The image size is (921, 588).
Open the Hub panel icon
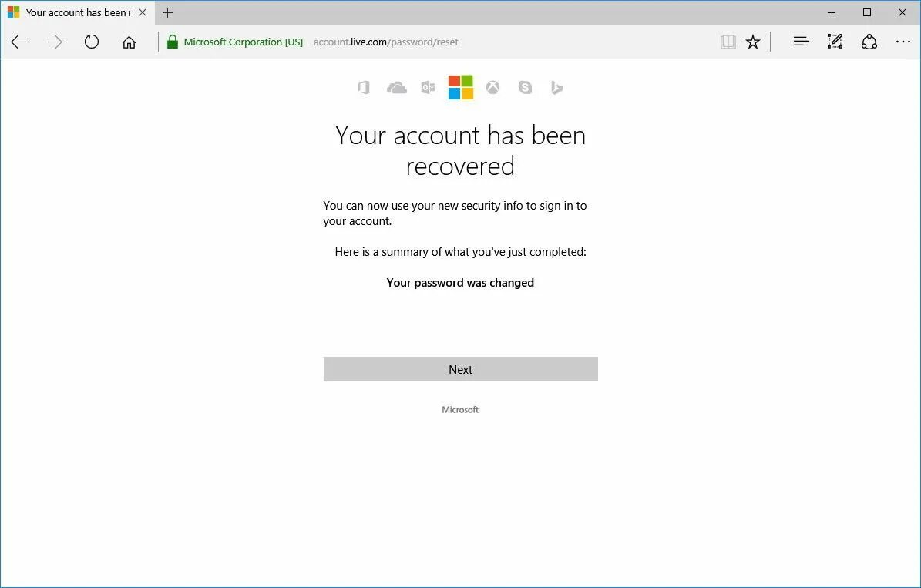(802, 42)
